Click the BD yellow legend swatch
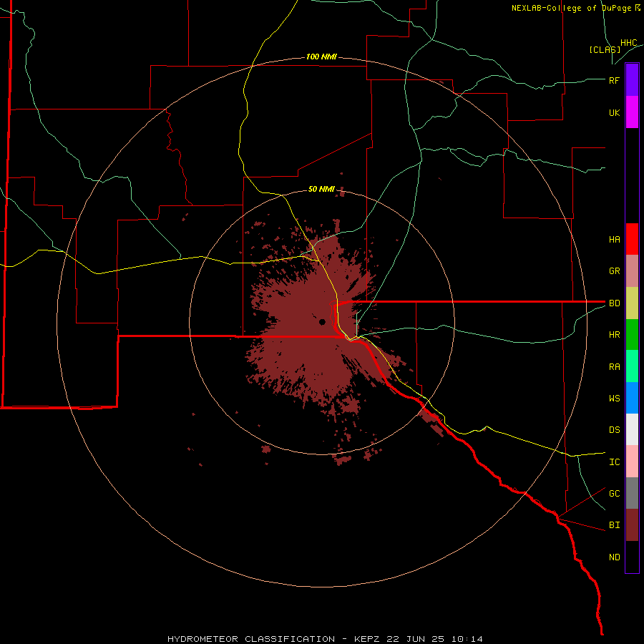Screen dimensions: 644x644 pos(632,303)
